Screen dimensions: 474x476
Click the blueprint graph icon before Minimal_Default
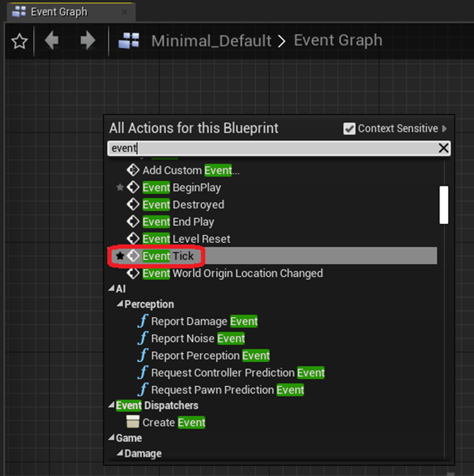129,41
